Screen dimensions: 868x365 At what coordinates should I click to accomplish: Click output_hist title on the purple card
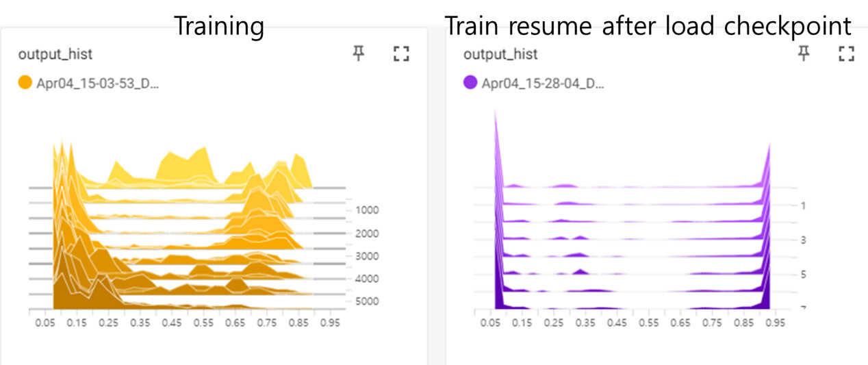pyautogui.click(x=500, y=54)
